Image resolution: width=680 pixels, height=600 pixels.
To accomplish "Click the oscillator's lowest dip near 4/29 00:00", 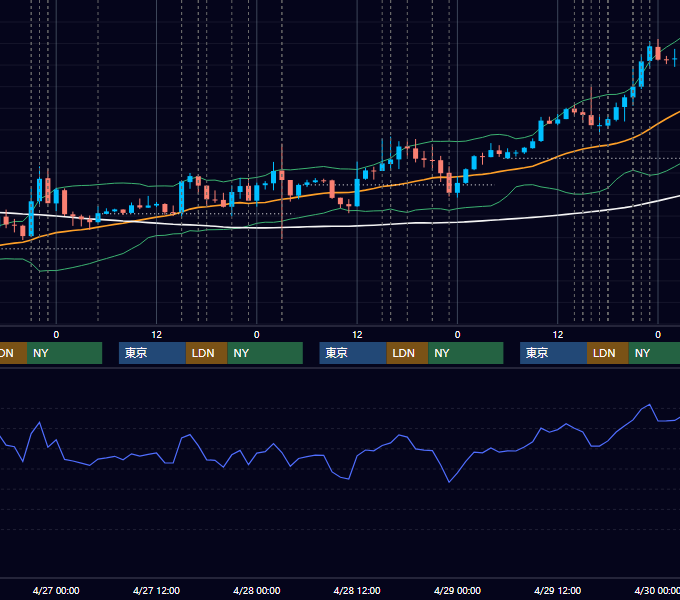I will point(449,482).
